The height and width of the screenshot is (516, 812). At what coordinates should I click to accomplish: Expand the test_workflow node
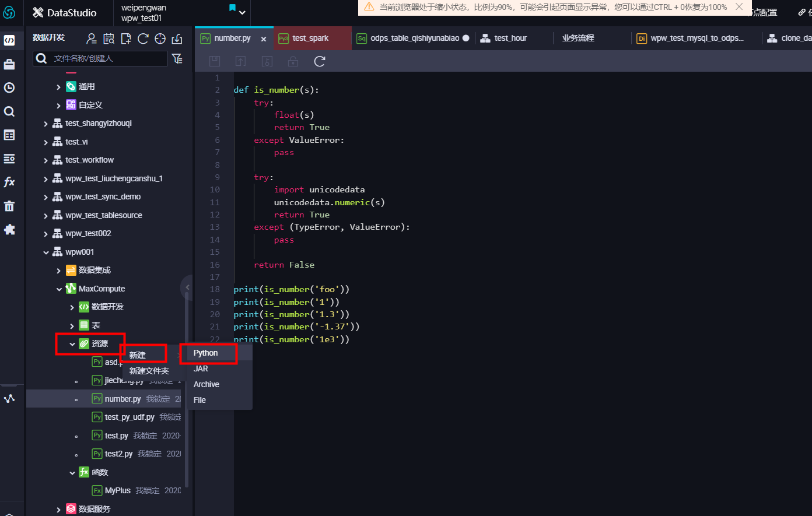click(45, 160)
